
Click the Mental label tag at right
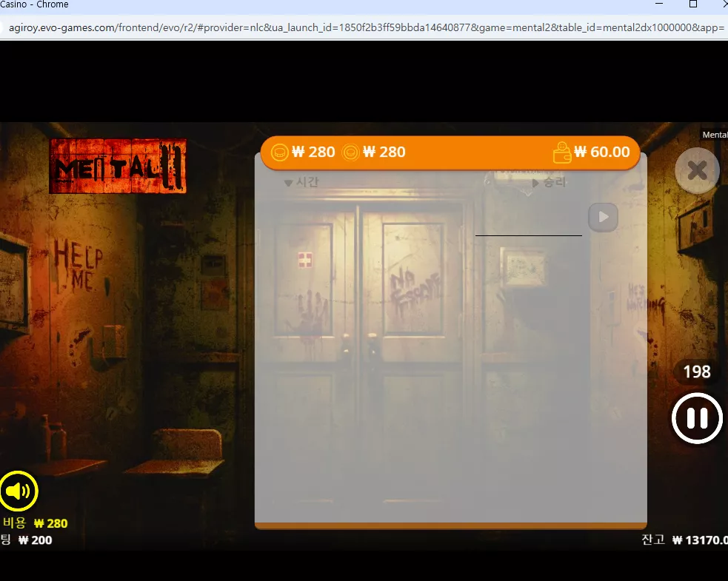[x=715, y=135]
